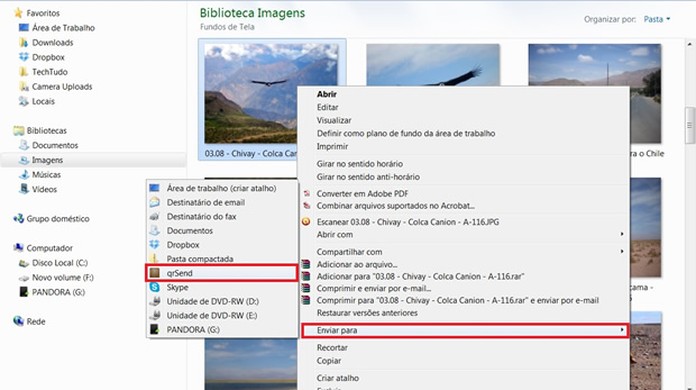Expand the Compartilhar com submenu arrow
The image size is (696, 390).
click(622, 251)
